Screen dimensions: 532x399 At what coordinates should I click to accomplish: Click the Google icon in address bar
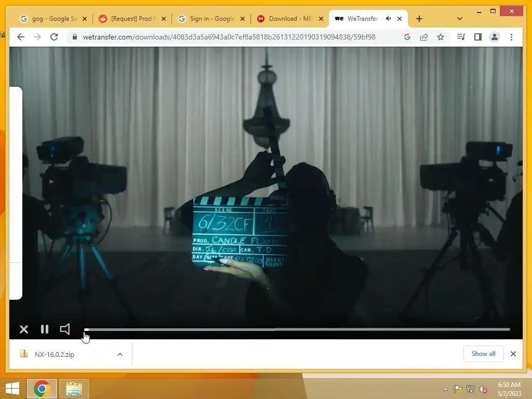407,37
